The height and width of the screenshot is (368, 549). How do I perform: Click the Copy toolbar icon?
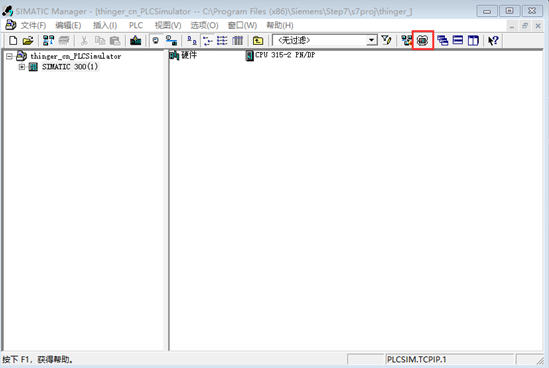click(x=100, y=41)
